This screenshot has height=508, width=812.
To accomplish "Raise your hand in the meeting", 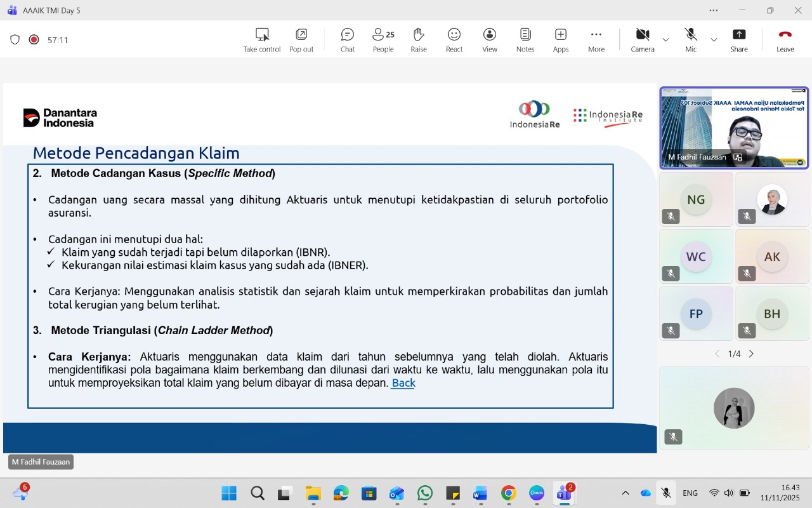I will coord(418,40).
